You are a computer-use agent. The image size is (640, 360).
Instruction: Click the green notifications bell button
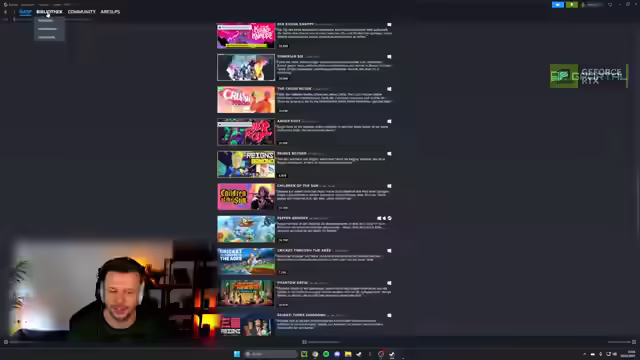click(x=571, y=4)
